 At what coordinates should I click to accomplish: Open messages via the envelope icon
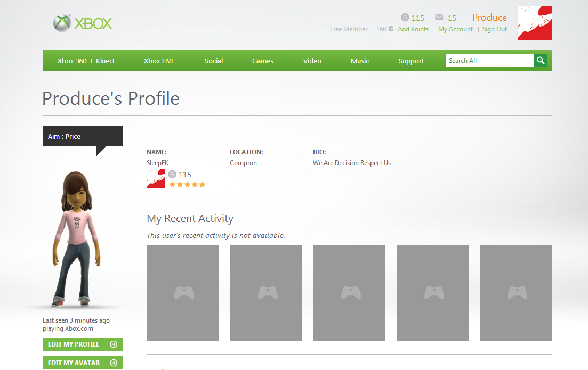[x=439, y=17]
